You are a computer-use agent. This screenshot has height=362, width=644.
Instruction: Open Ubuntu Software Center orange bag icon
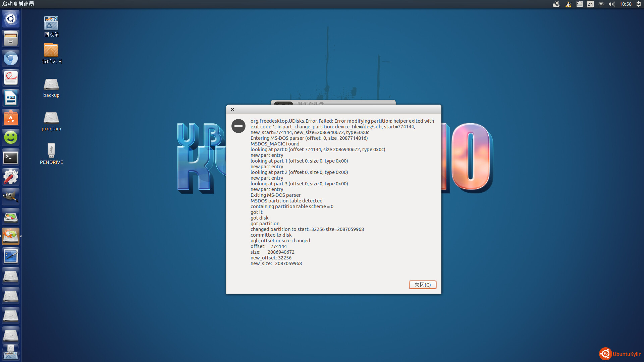pos(11,118)
